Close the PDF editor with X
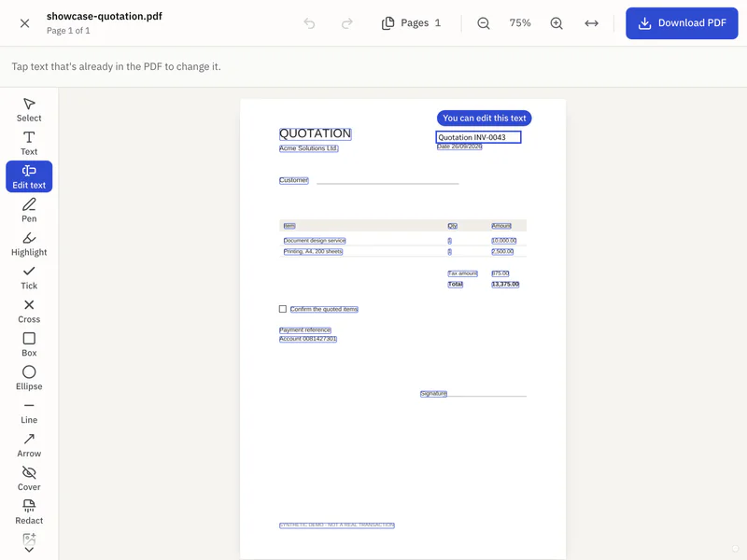 tap(25, 23)
